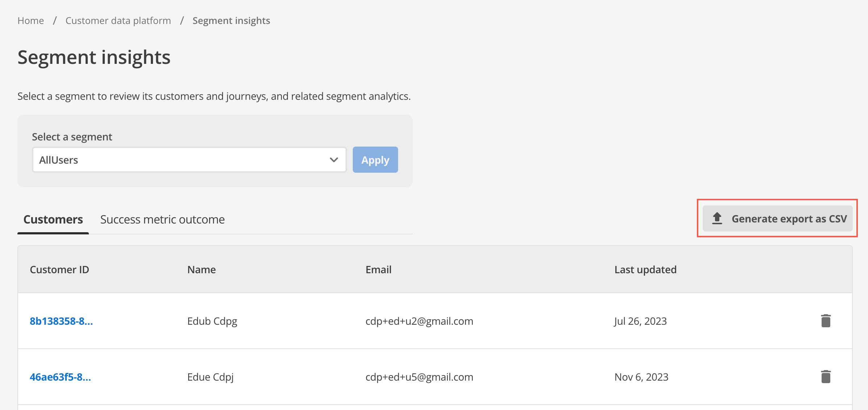Click the date Jul 26, 2023
The height and width of the screenshot is (410, 868).
(640, 321)
